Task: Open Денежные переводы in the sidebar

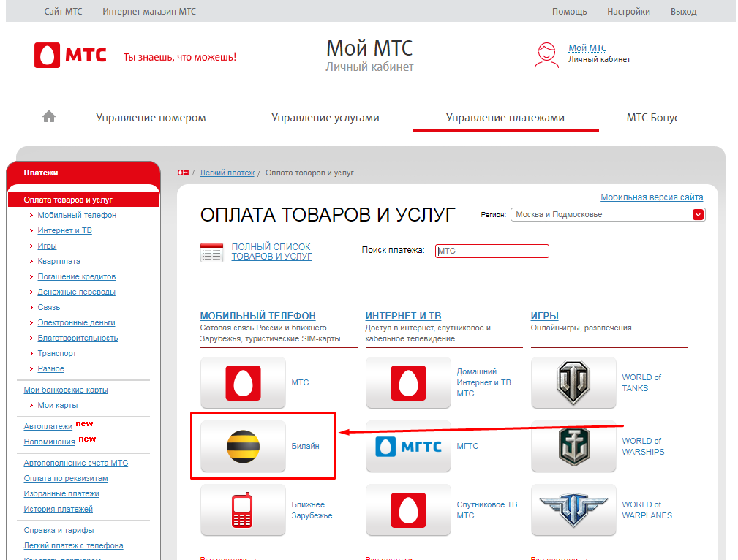Action: pyautogui.click(x=76, y=292)
